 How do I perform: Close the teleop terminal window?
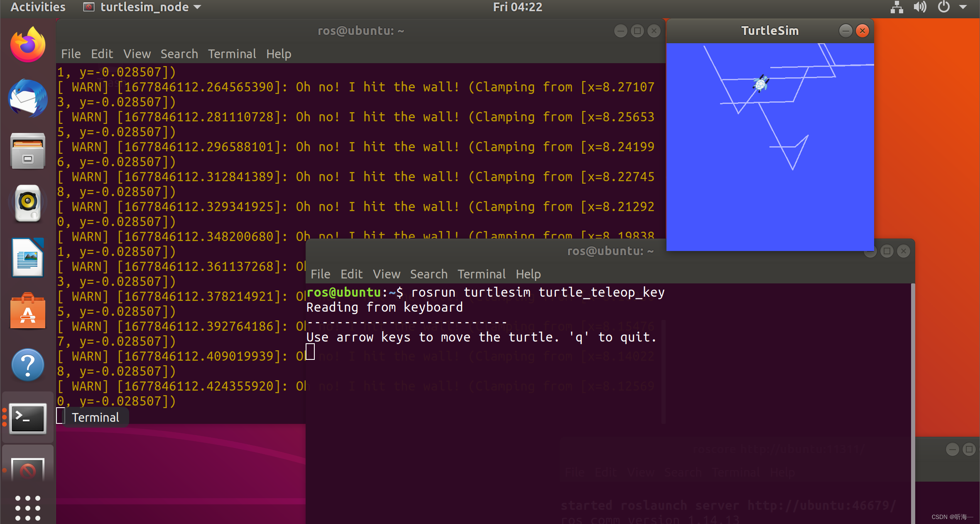(904, 251)
